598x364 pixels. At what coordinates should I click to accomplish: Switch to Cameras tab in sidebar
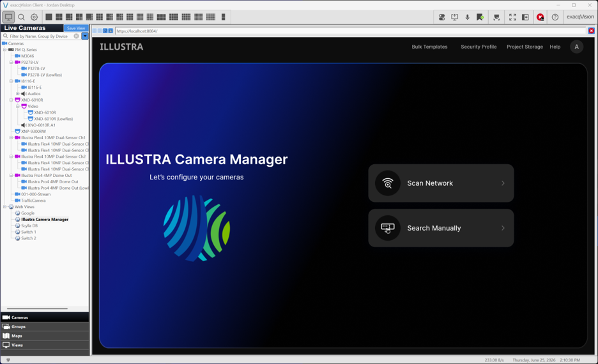tap(45, 317)
